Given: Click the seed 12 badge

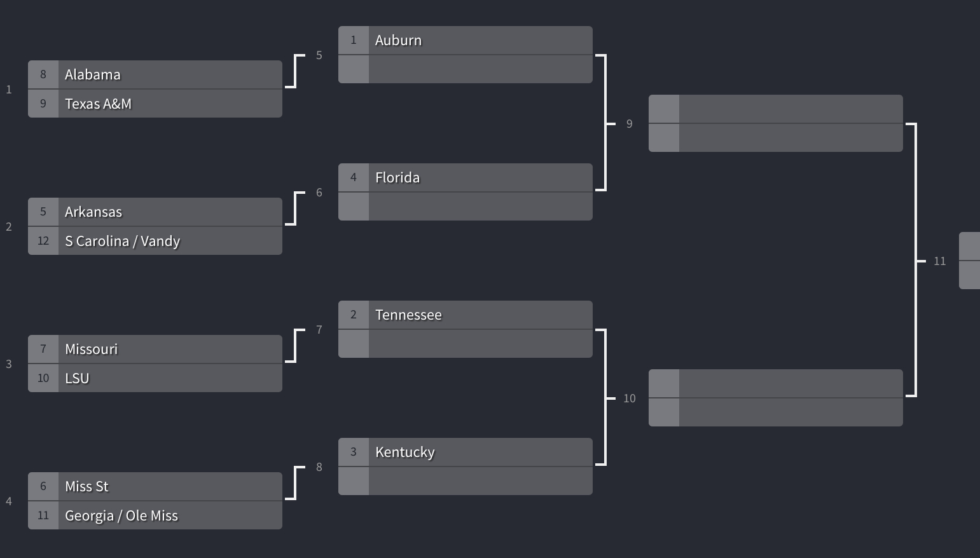Looking at the screenshot, I should [x=43, y=241].
